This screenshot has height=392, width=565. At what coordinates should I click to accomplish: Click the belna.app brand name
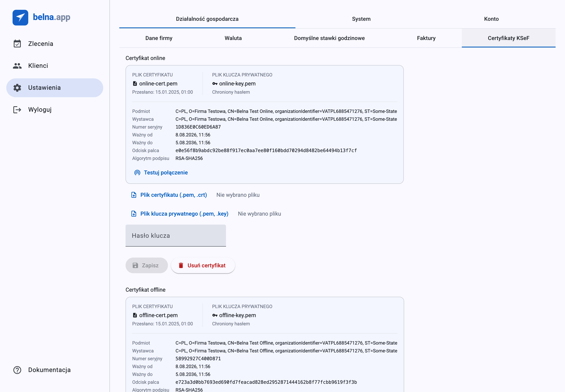tap(52, 17)
